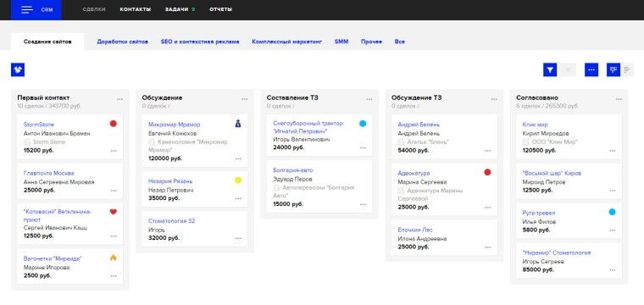Click the red marker on StormStone card
This screenshot has height=305, width=644.
point(114,124)
